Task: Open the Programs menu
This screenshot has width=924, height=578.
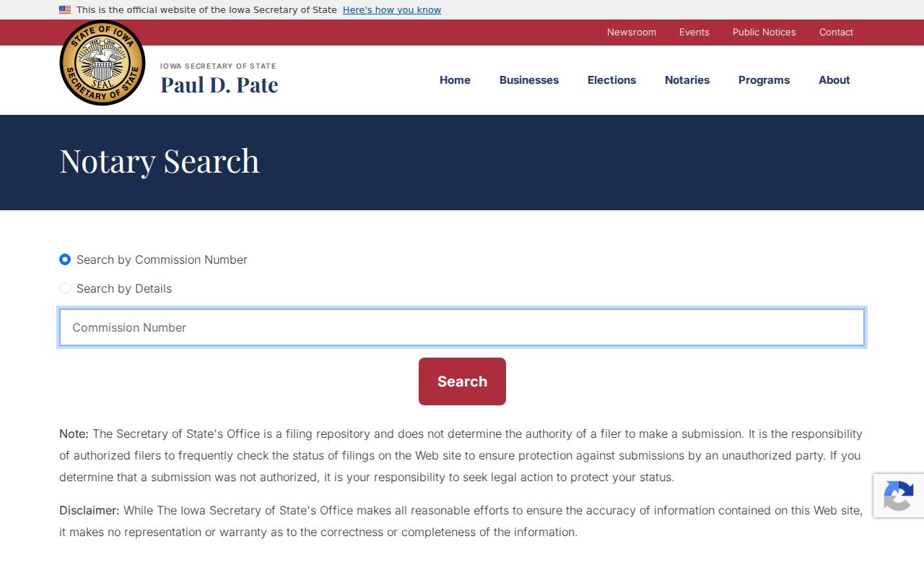Action: [x=764, y=80]
